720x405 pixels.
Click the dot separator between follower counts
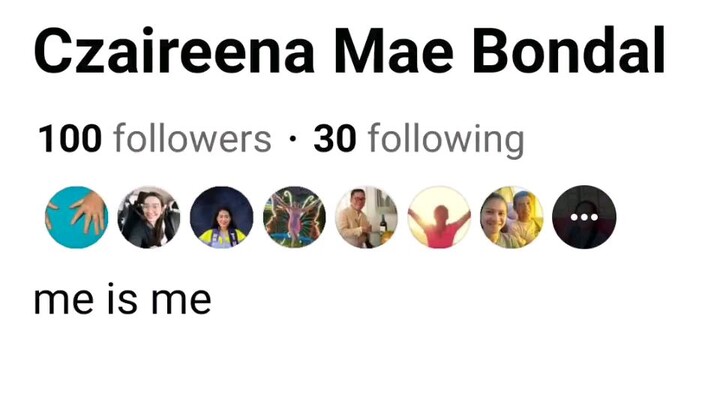(x=292, y=139)
